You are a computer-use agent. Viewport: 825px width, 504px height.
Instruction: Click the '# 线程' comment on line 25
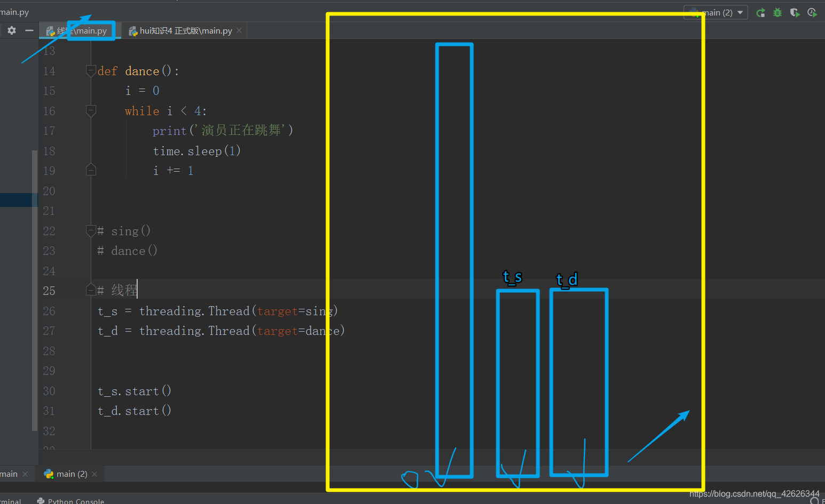(x=117, y=291)
